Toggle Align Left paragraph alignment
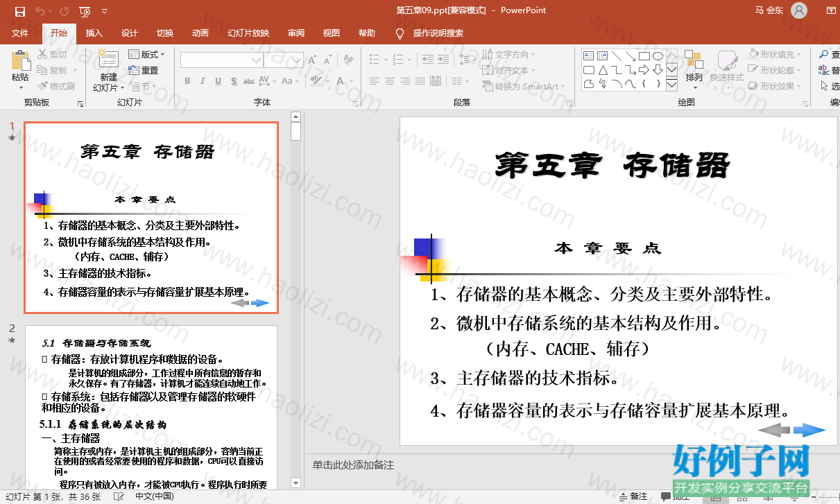Screen dimensions: 840x504 375,81
